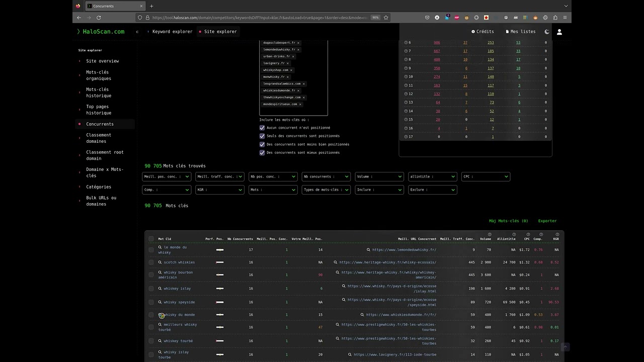Click search icon beside 'whisky speyside' keyword
Viewport: 644px width, 362px height.
point(160,302)
